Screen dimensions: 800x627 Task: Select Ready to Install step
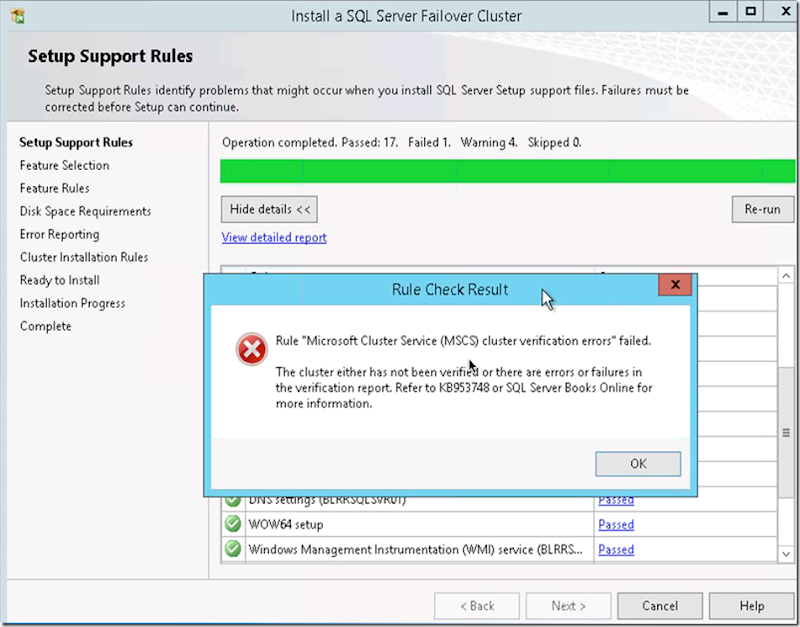coord(60,280)
